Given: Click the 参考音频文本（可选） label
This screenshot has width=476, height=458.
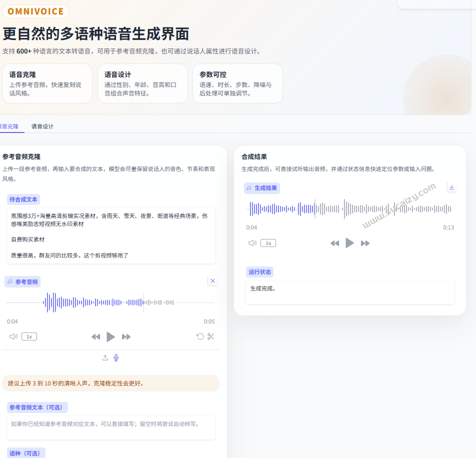Looking at the screenshot, I should [x=37, y=407].
